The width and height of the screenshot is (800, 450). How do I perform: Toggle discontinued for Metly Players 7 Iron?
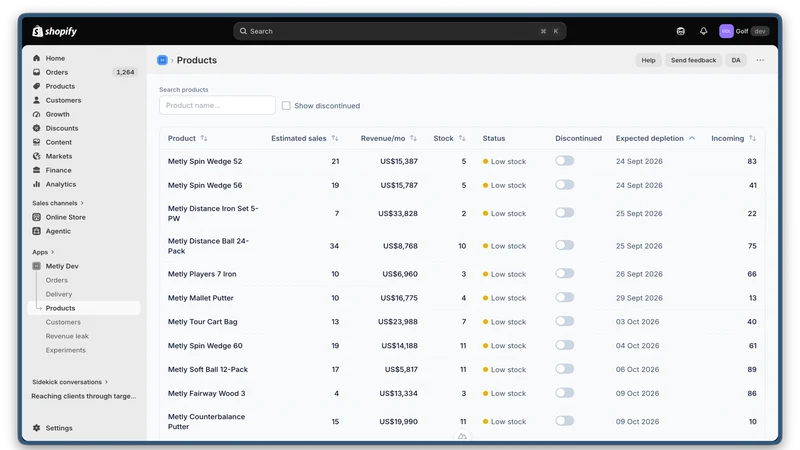coord(565,273)
